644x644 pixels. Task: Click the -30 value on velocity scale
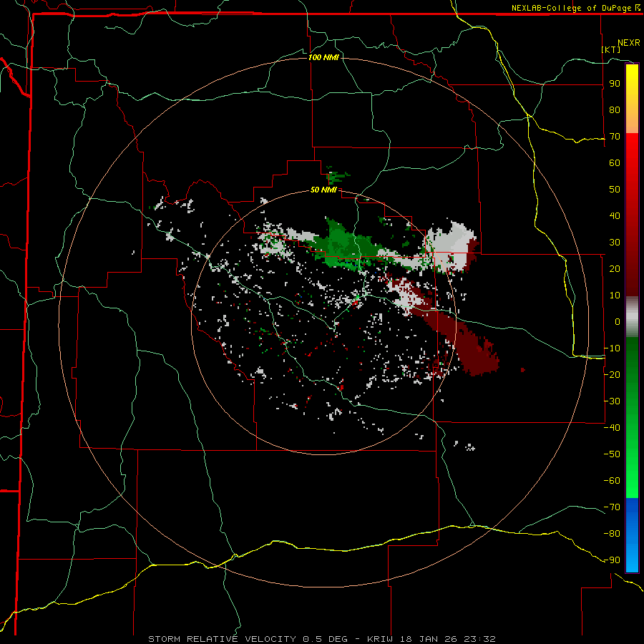pos(612,401)
